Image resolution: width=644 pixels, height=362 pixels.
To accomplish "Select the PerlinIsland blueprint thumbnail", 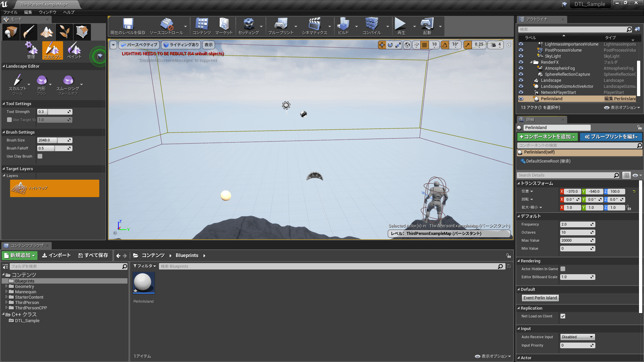I will tap(144, 283).
